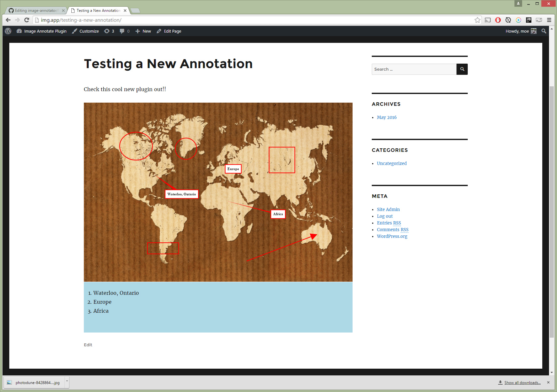This screenshot has width=557, height=392.
Task: Click the Testing a New Annotation heading
Action: (168, 64)
